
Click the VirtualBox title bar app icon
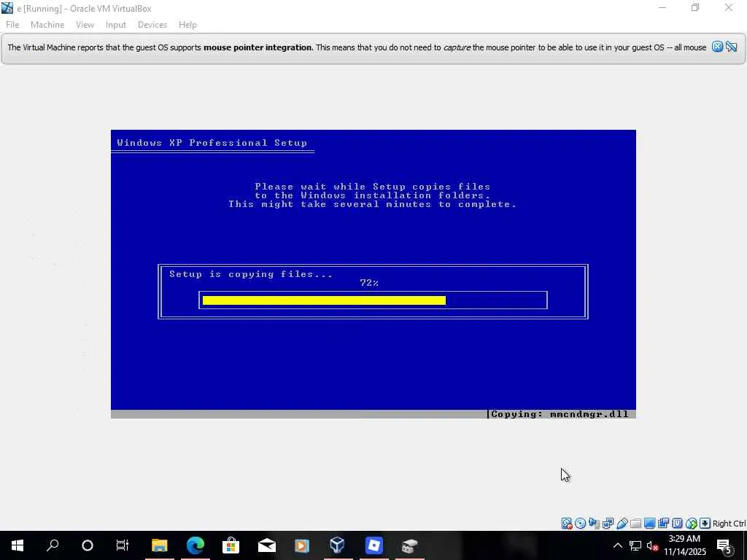[7, 8]
